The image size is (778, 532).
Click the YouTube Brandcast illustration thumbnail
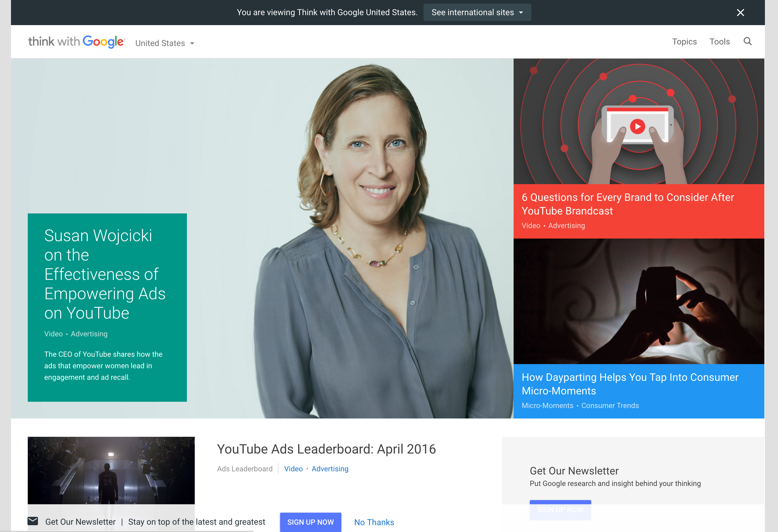(639, 121)
